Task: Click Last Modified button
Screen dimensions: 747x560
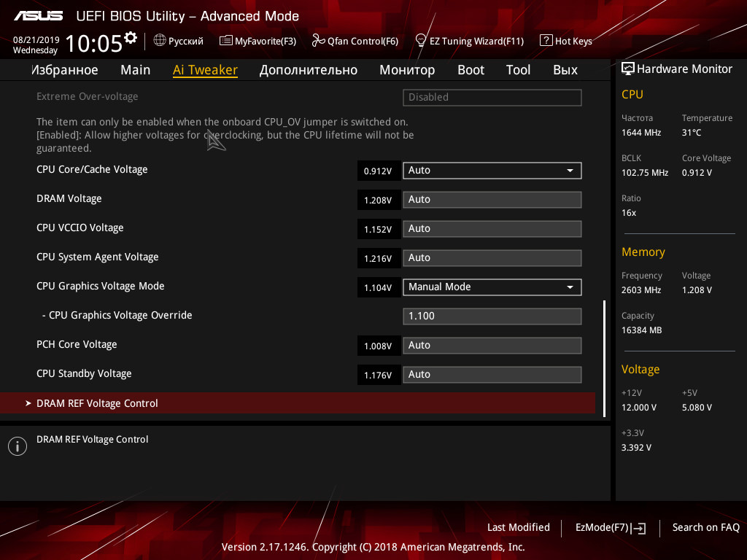Action: pyautogui.click(x=519, y=527)
